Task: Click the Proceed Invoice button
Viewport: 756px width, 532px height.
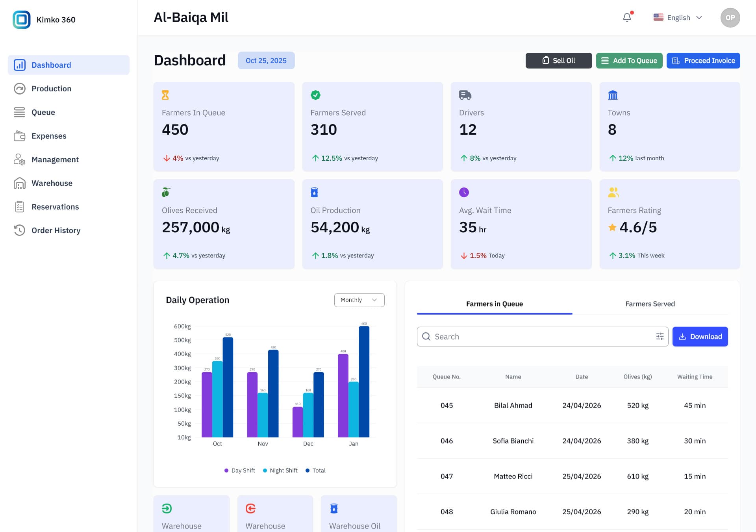Action: [703, 61]
